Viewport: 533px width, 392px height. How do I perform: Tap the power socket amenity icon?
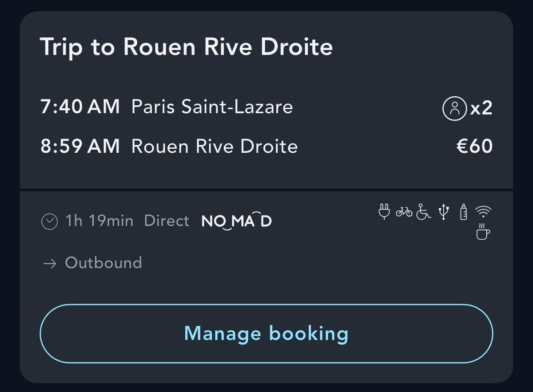click(x=384, y=212)
